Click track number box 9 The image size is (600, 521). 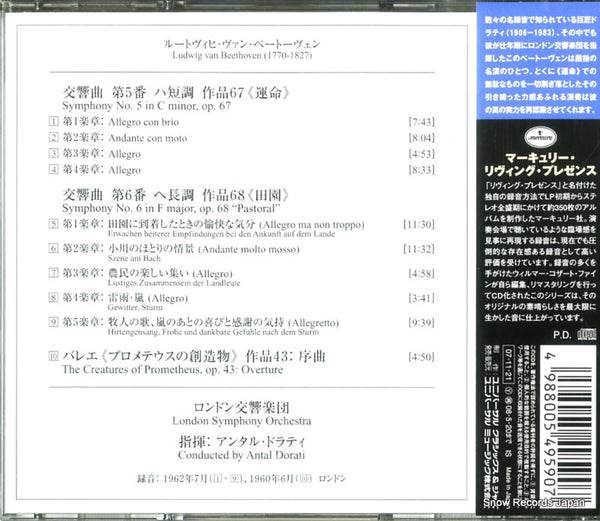click(x=54, y=322)
